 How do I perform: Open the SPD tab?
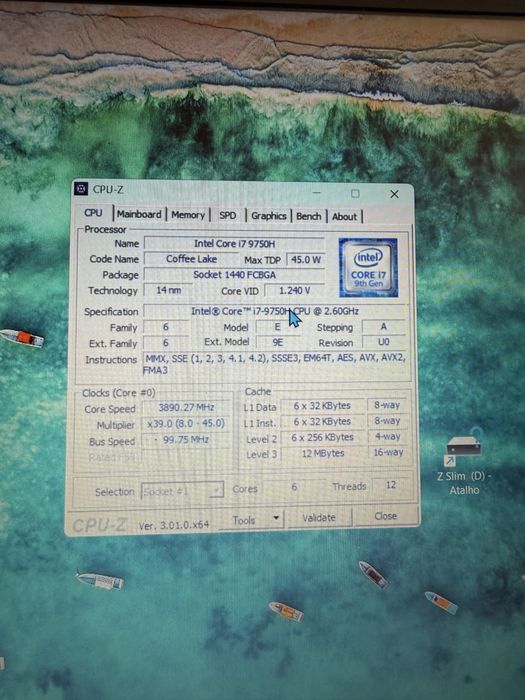(228, 216)
